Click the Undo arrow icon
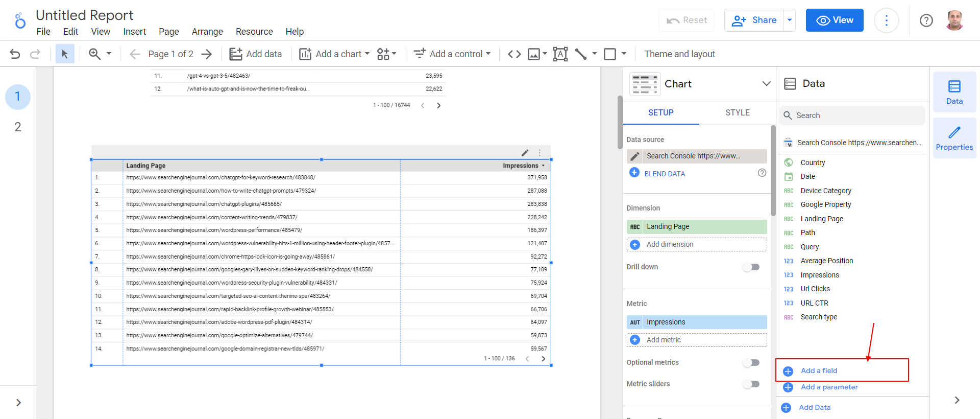This screenshot has height=419, width=980. click(x=15, y=54)
